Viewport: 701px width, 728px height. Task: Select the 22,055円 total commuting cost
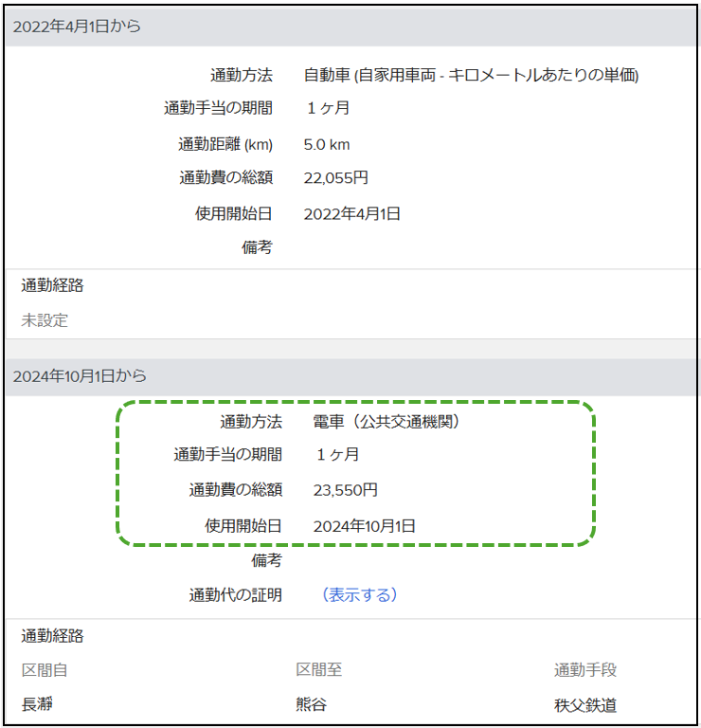tap(335, 178)
